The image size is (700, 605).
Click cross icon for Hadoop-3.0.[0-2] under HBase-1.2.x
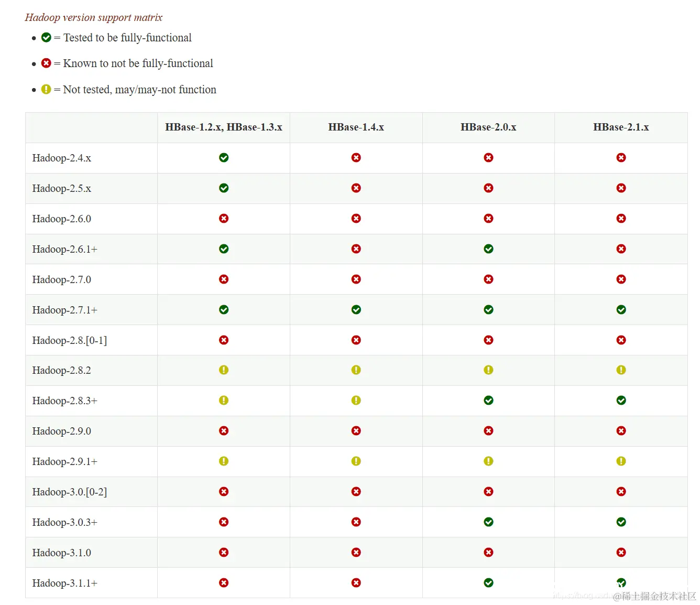pos(224,492)
